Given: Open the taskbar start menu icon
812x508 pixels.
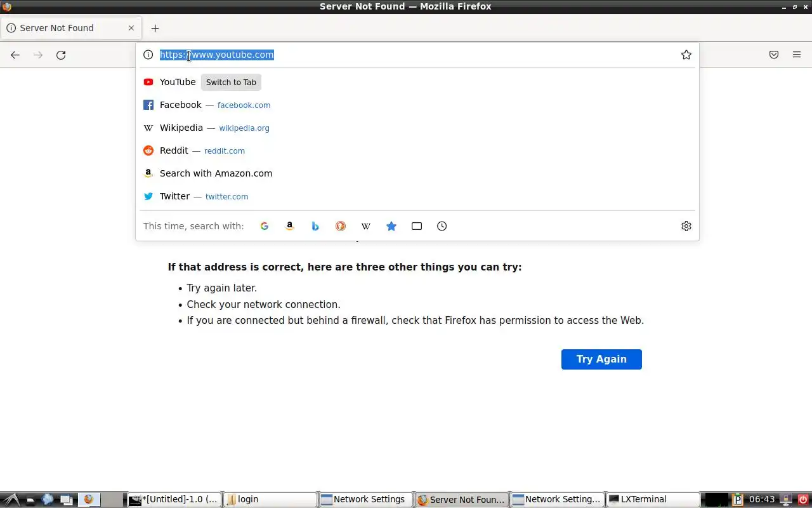Looking at the screenshot, I should click(11, 500).
